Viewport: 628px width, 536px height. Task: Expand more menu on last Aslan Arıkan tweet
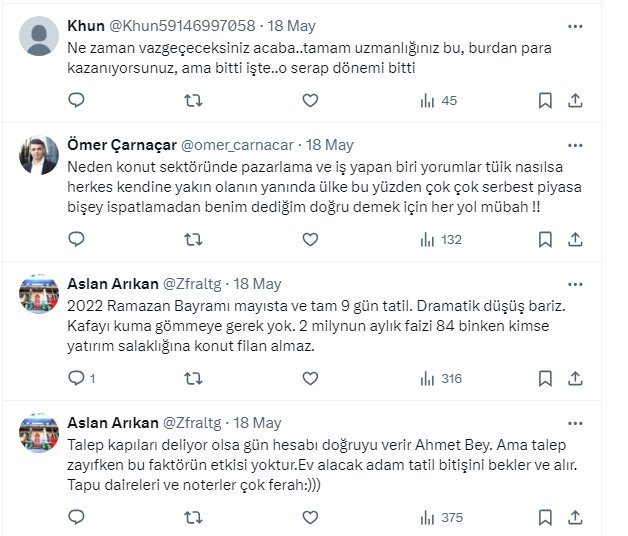[x=575, y=422]
